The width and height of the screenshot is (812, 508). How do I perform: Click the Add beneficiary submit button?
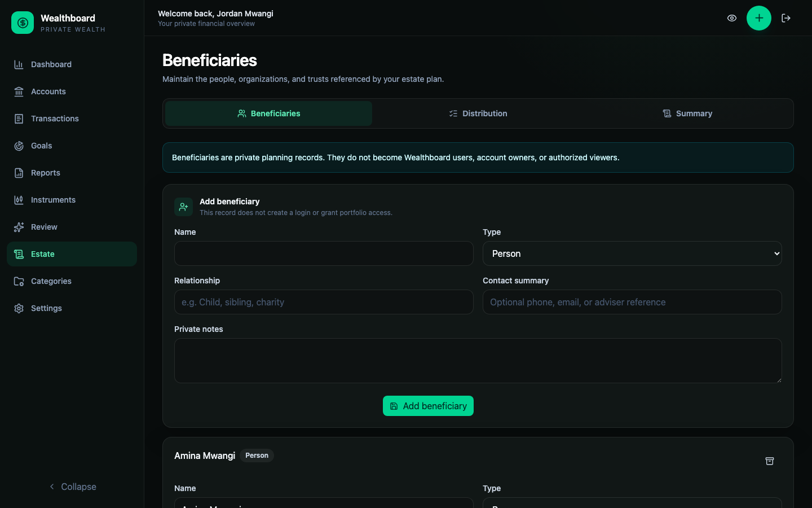click(x=428, y=406)
